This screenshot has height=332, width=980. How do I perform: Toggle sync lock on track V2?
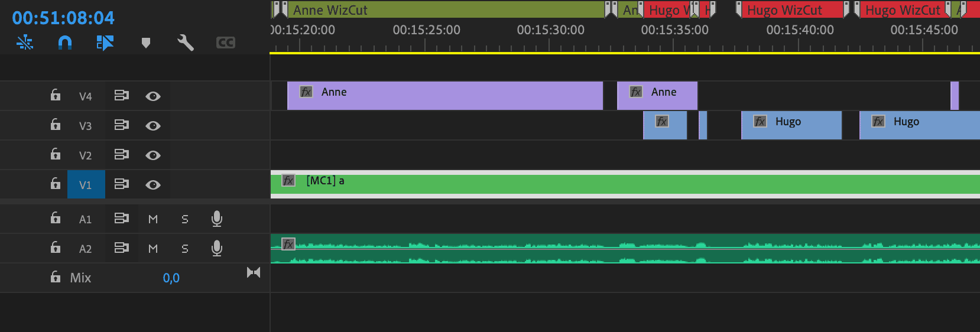[x=122, y=155]
